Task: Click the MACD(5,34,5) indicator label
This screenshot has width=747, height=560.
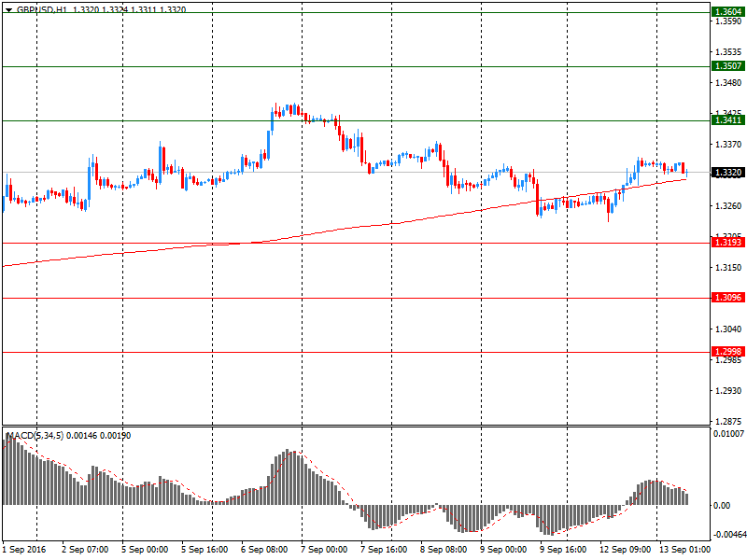Action: pos(35,435)
